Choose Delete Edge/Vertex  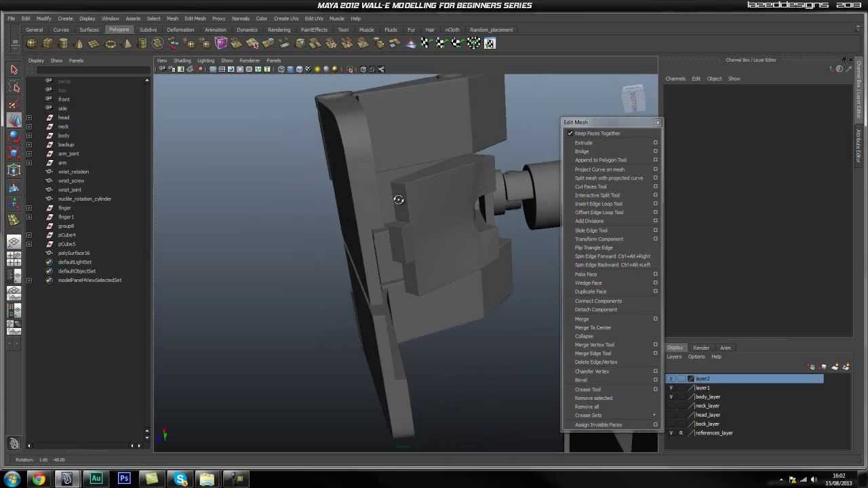[x=595, y=362]
